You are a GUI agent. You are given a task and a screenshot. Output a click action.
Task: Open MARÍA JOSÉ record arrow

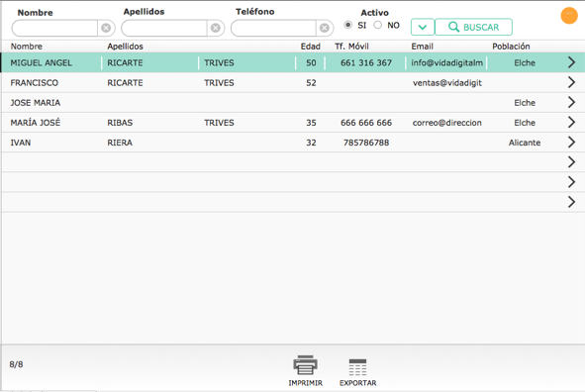click(x=571, y=123)
